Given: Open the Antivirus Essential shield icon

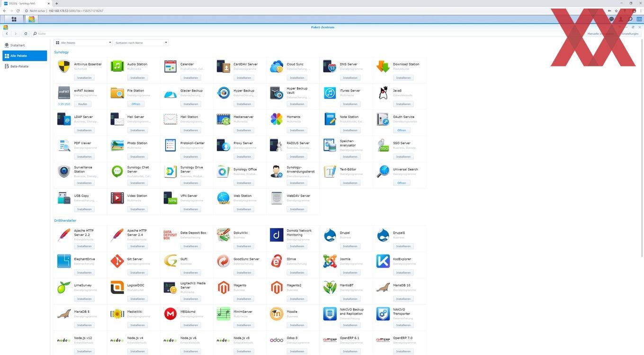Looking at the screenshot, I should pyautogui.click(x=64, y=66).
